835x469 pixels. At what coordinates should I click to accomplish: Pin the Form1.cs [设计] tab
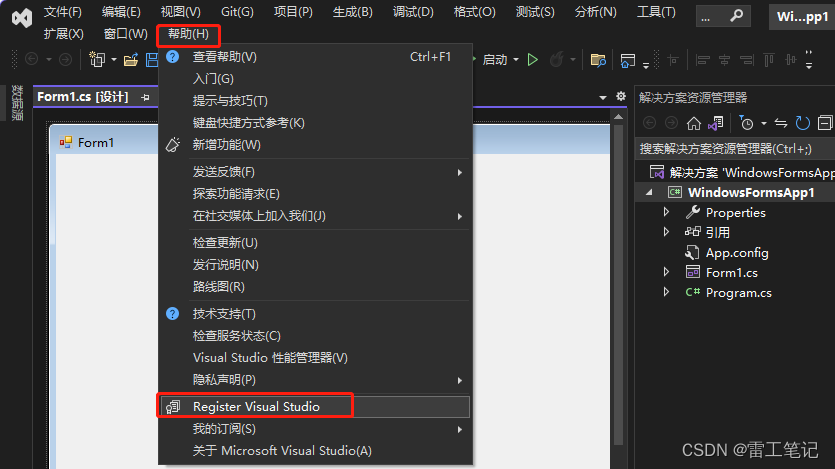click(x=145, y=97)
